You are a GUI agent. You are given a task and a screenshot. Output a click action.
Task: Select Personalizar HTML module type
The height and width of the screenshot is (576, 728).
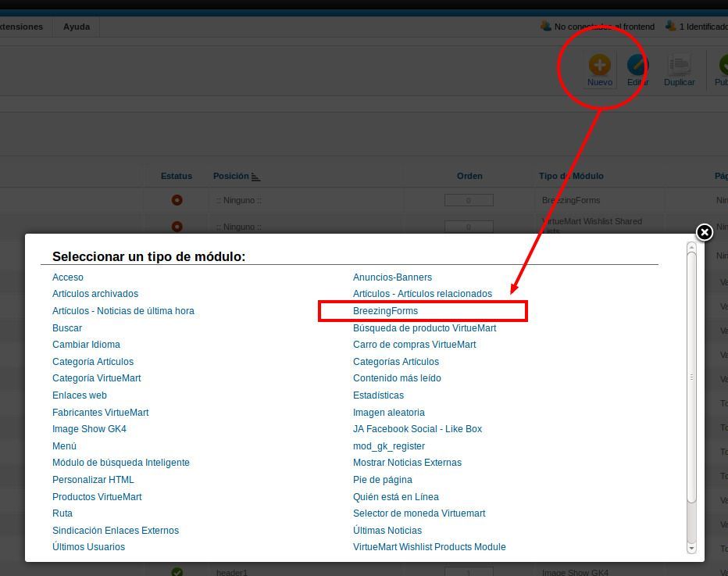93,480
